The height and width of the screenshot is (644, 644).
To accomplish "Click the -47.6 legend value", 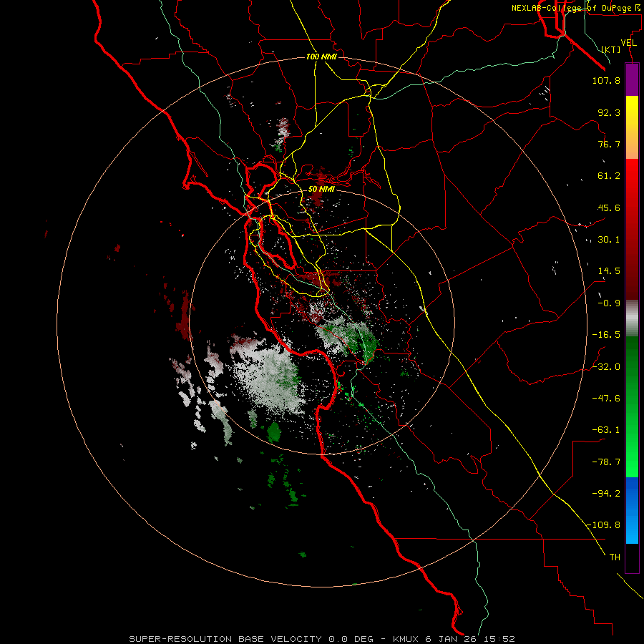I will [606, 399].
